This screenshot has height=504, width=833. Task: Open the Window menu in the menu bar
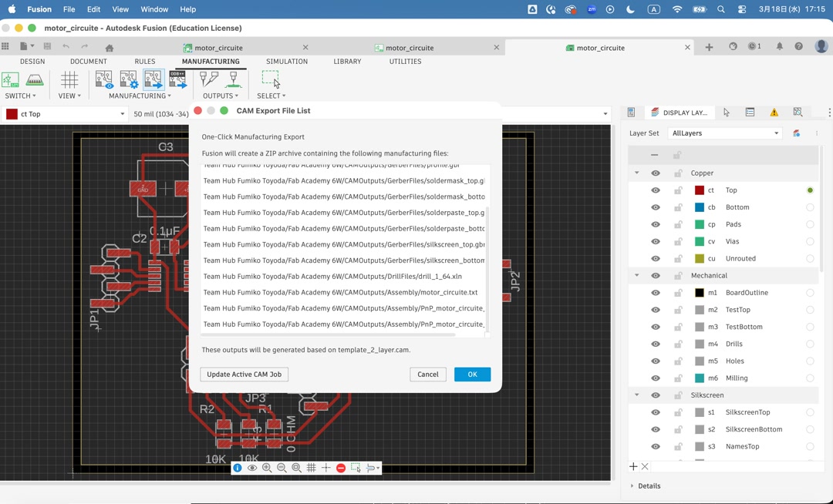pyautogui.click(x=153, y=9)
